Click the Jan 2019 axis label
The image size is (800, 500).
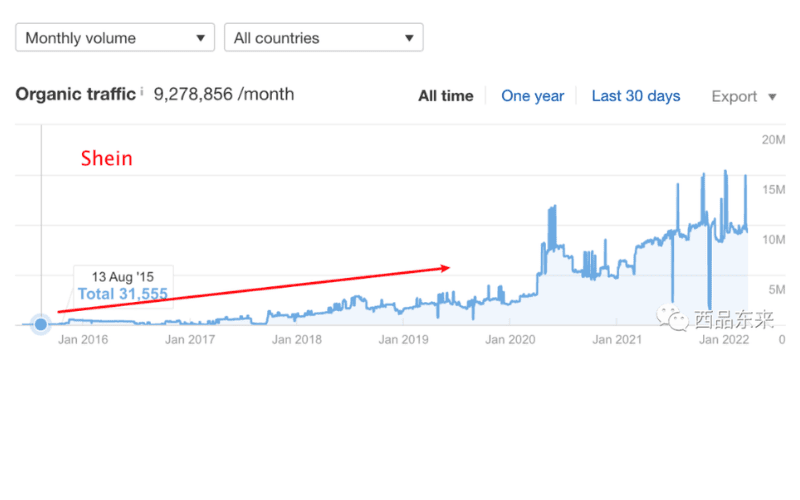(403, 340)
